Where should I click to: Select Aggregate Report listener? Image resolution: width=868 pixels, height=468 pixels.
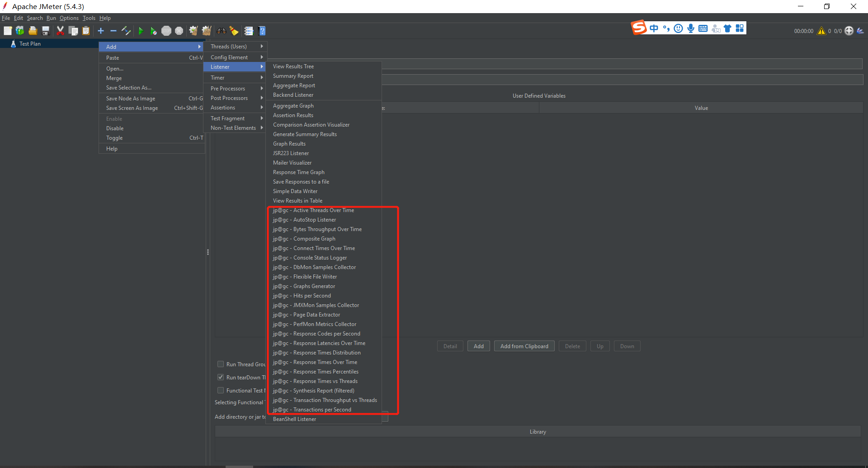tap(324, 85)
